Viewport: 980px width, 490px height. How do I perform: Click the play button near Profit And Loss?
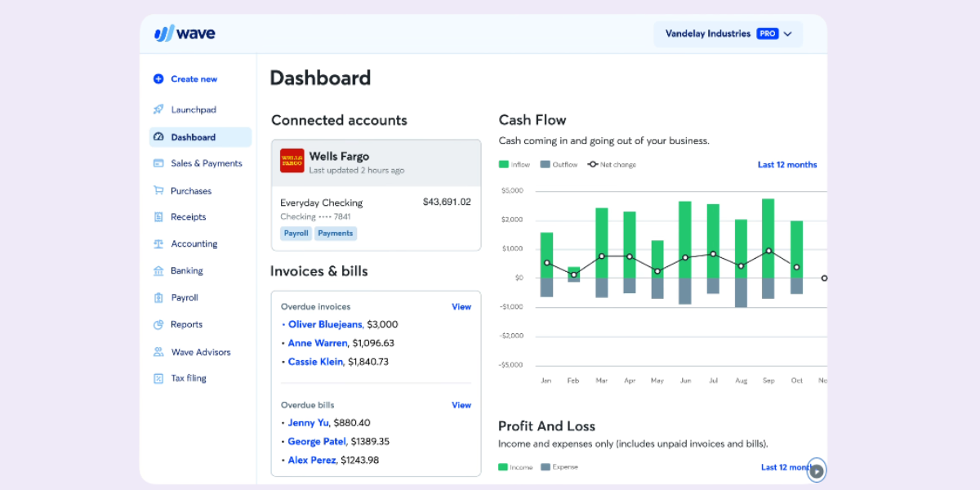click(816, 470)
